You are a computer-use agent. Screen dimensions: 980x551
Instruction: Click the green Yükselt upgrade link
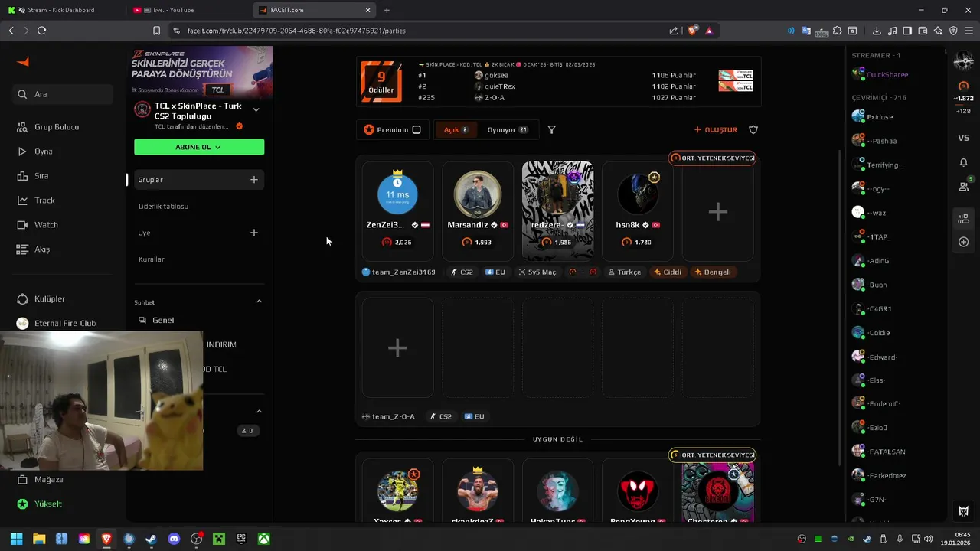(40, 504)
